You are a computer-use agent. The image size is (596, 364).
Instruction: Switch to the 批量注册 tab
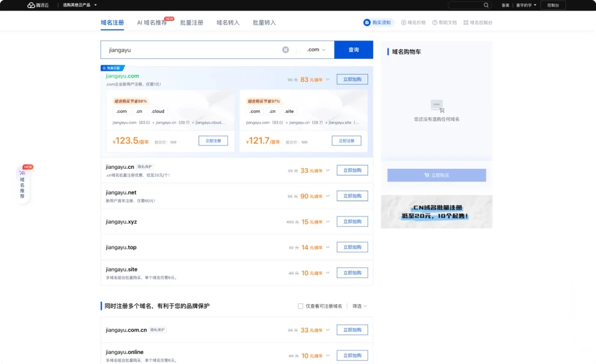tap(192, 22)
